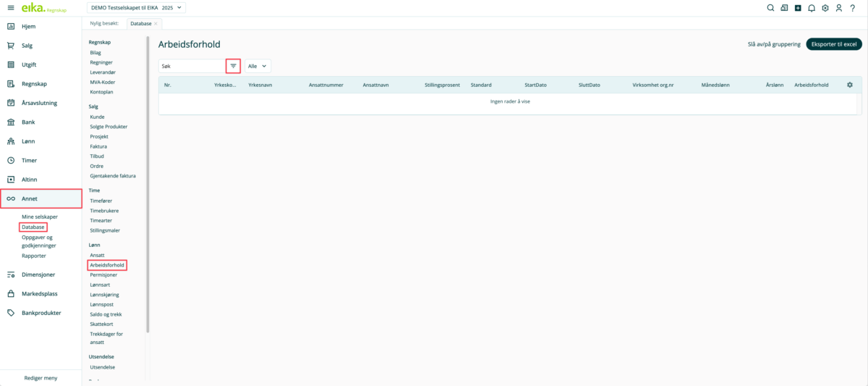Open the DEMO Testselskapet company dropdown

coord(136,8)
